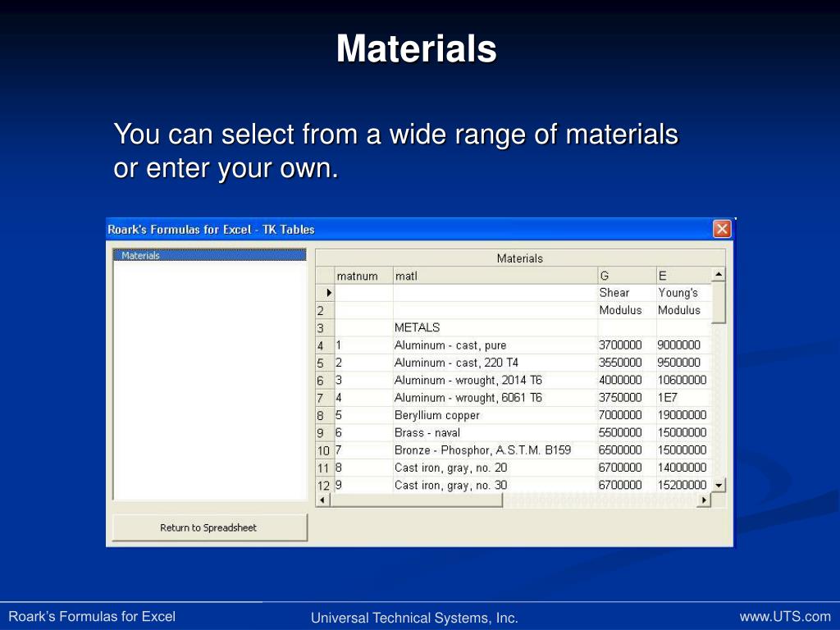Viewport: 840px width, 630px height.
Task: Select Aluminum - wrought, 2014 T6 cell
Action: coord(495,381)
